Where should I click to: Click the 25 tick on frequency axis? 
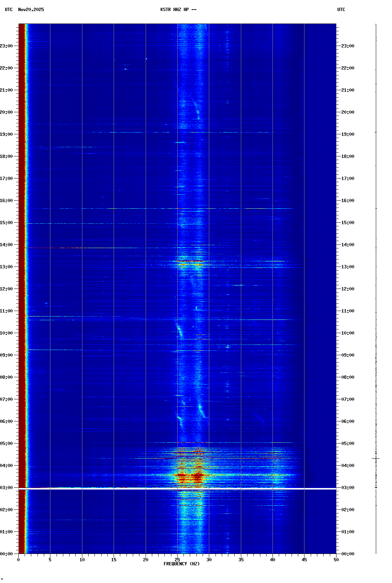pos(177,560)
